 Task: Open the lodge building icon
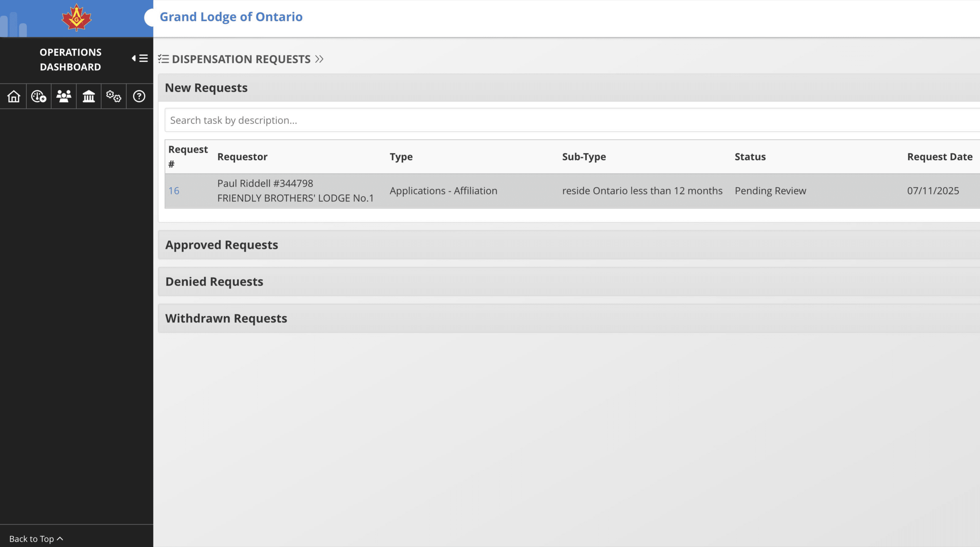coord(89,96)
